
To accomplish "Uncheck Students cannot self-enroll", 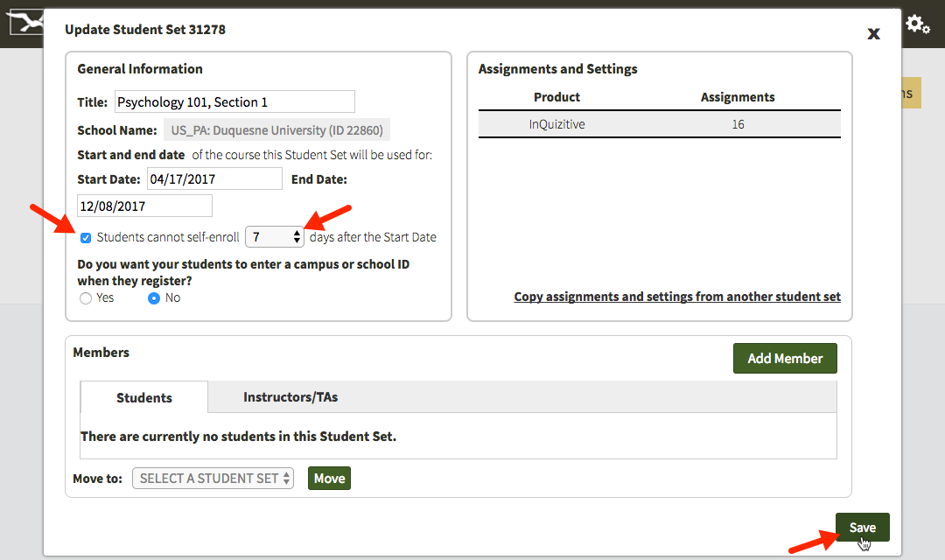I will (x=85, y=237).
